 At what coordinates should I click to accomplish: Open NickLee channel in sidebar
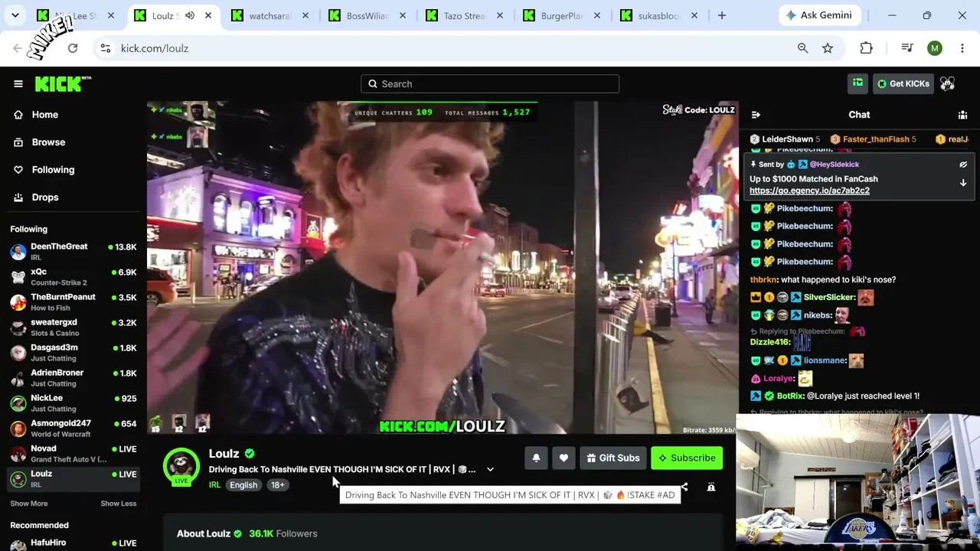(73, 403)
